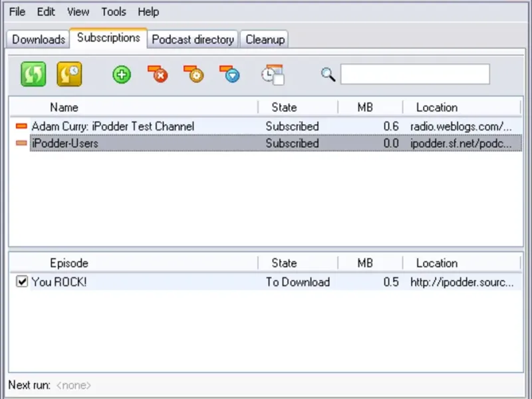Click the 0.6 MB value for Adam Curry
This screenshot has width=532, height=399.
pos(391,126)
